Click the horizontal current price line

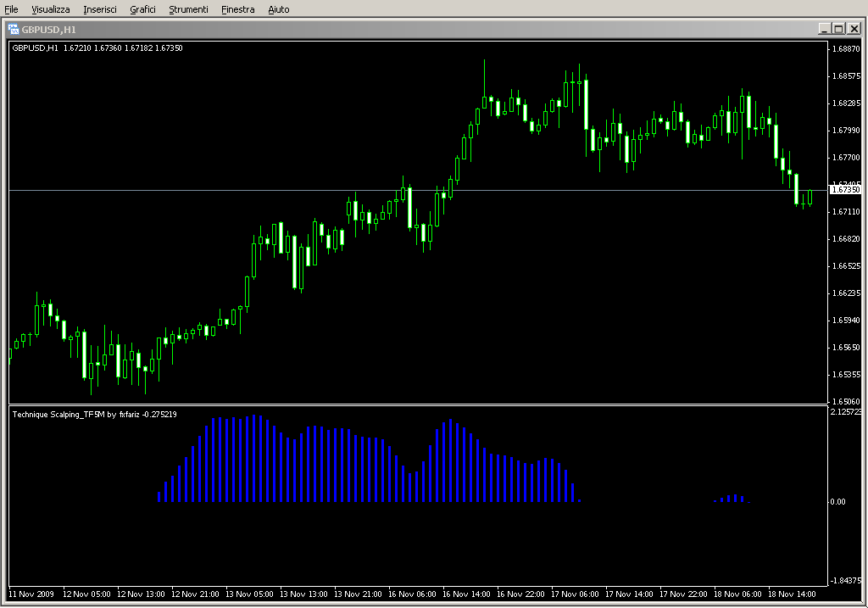click(x=418, y=190)
